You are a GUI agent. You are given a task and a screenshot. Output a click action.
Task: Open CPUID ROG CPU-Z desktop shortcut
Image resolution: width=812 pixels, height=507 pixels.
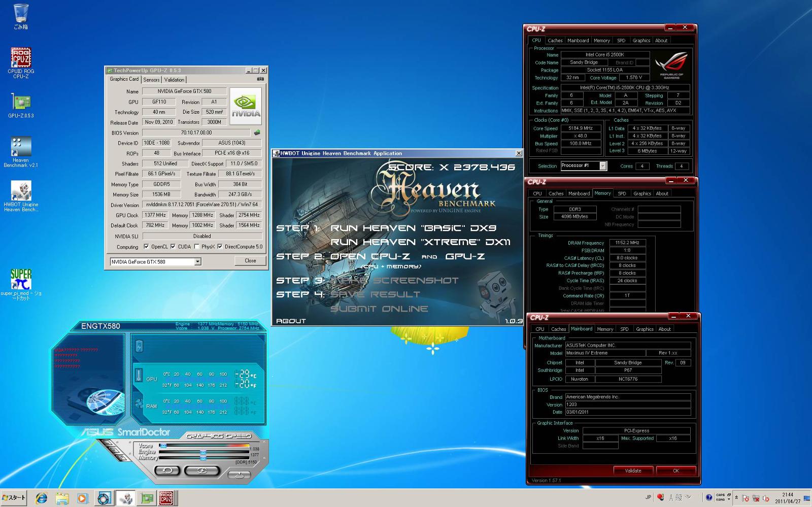tap(21, 63)
